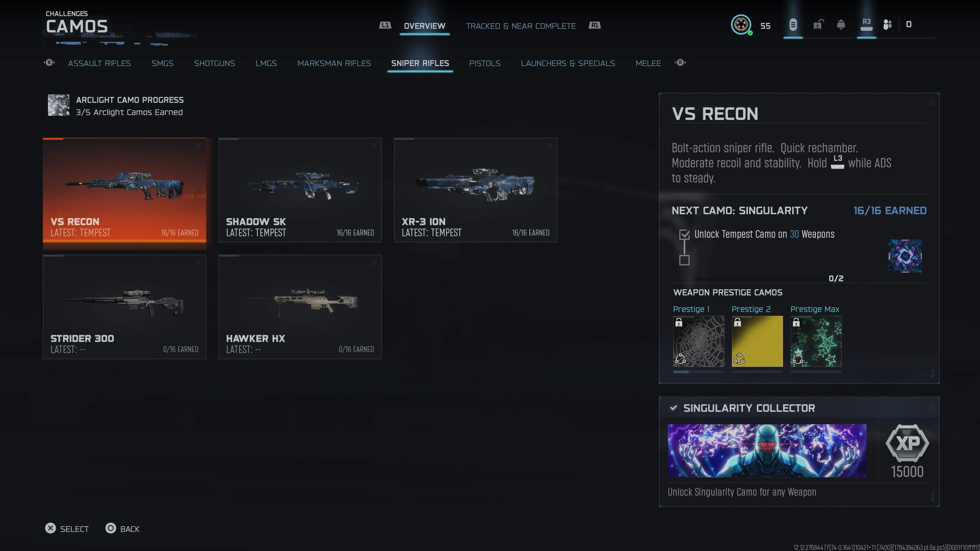Select the Hawker HX weapon card
Viewport: 980px width, 551px height.
(x=300, y=306)
